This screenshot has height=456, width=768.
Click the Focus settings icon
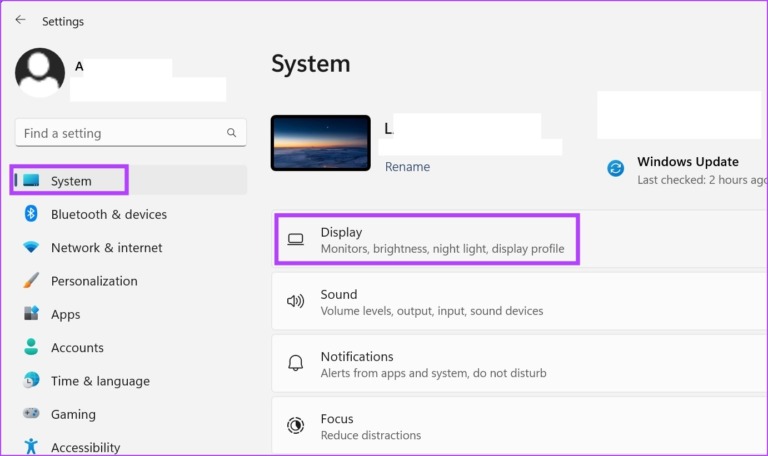click(295, 426)
